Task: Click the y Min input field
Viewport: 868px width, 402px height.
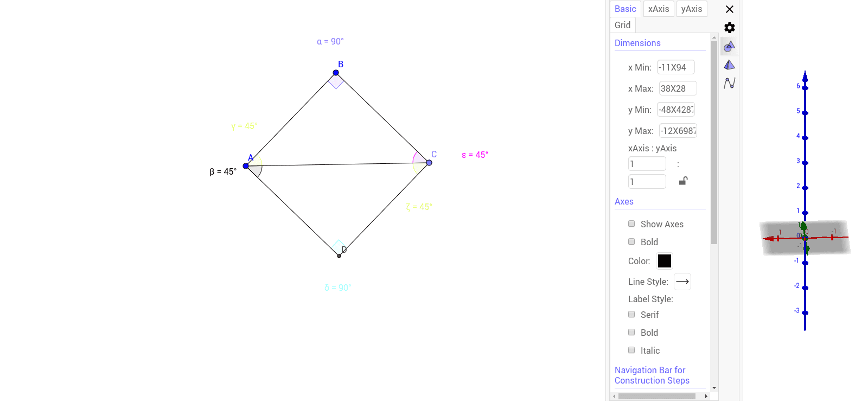Action: pos(676,110)
